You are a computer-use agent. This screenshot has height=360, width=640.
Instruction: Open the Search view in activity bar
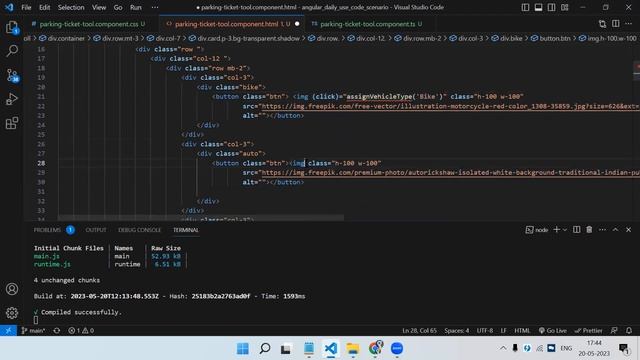coord(12,51)
